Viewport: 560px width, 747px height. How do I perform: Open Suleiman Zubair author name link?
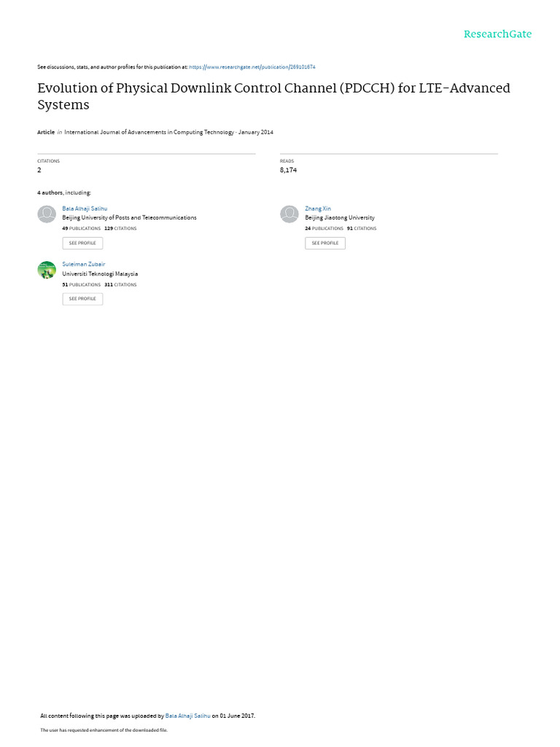[84, 264]
